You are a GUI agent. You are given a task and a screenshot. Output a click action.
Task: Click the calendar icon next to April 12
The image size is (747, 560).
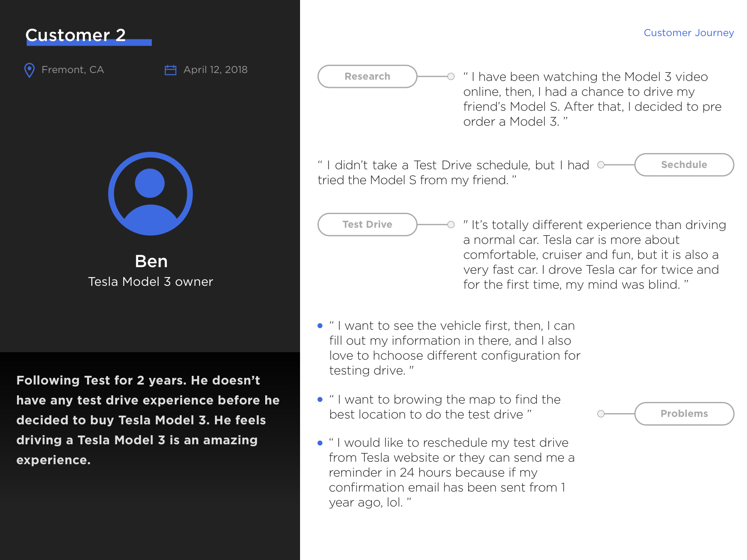(x=171, y=70)
